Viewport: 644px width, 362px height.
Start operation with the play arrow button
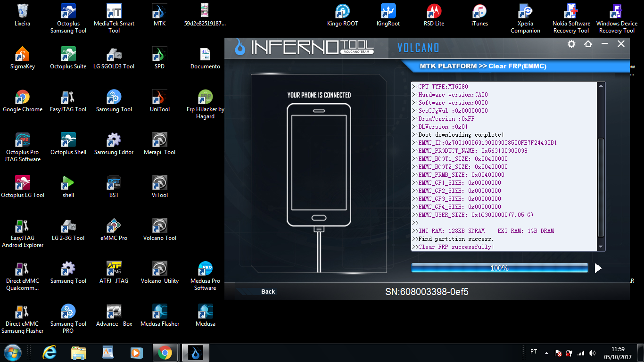[x=598, y=268]
